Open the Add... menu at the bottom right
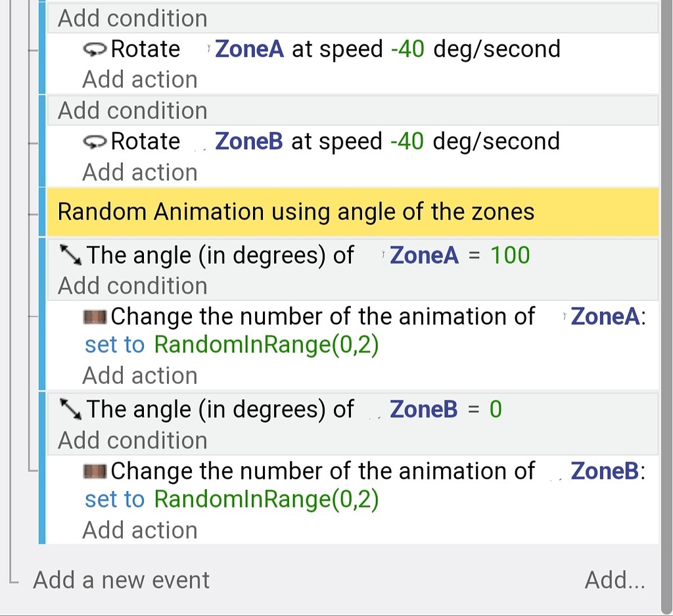673x616 pixels. click(614, 580)
